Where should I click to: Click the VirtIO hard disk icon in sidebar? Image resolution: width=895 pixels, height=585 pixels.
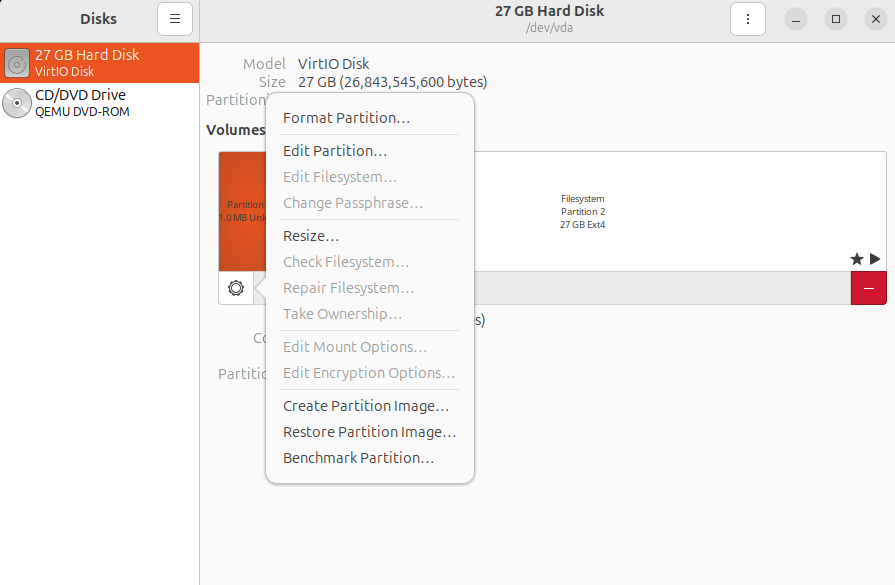tap(17, 64)
